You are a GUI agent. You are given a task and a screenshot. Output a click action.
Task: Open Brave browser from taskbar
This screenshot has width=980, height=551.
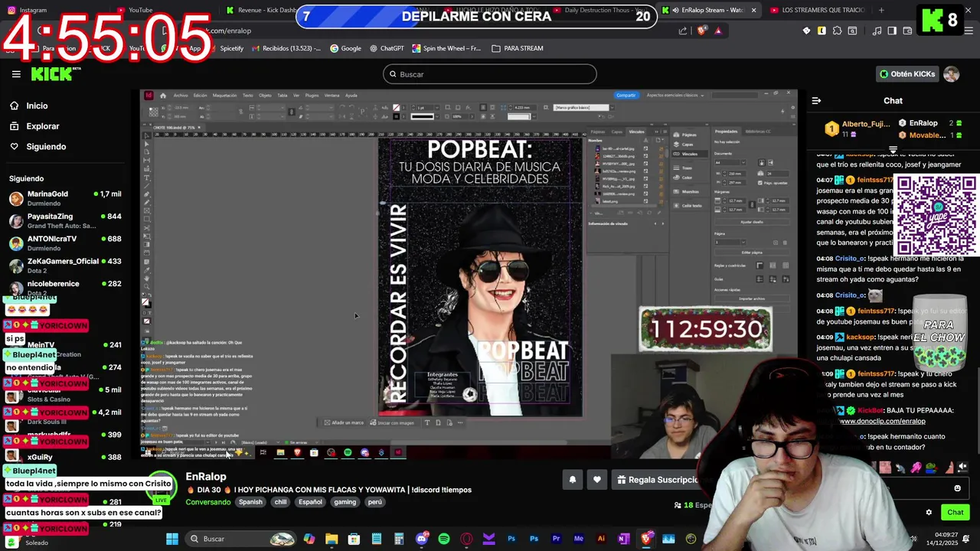pos(646,539)
